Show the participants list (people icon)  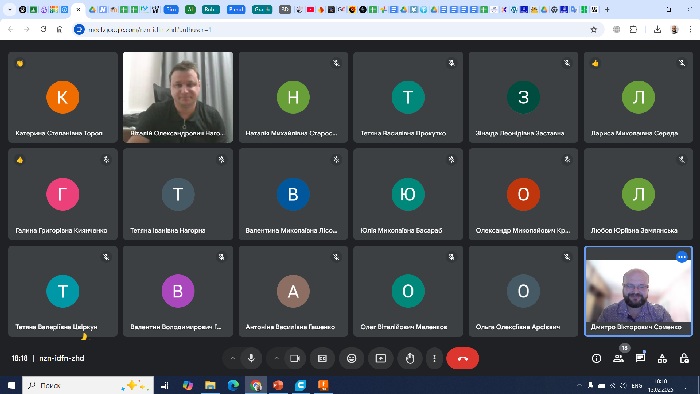tap(618, 358)
